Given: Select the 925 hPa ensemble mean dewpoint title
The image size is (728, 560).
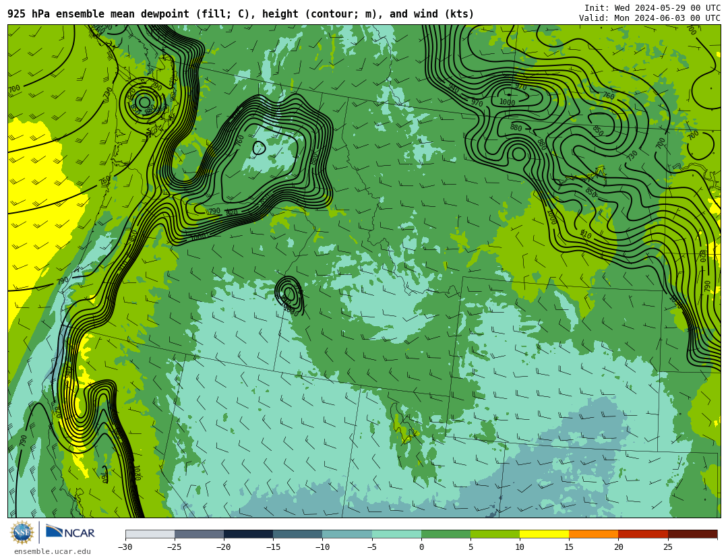Looking at the screenshot, I should click(241, 14).
